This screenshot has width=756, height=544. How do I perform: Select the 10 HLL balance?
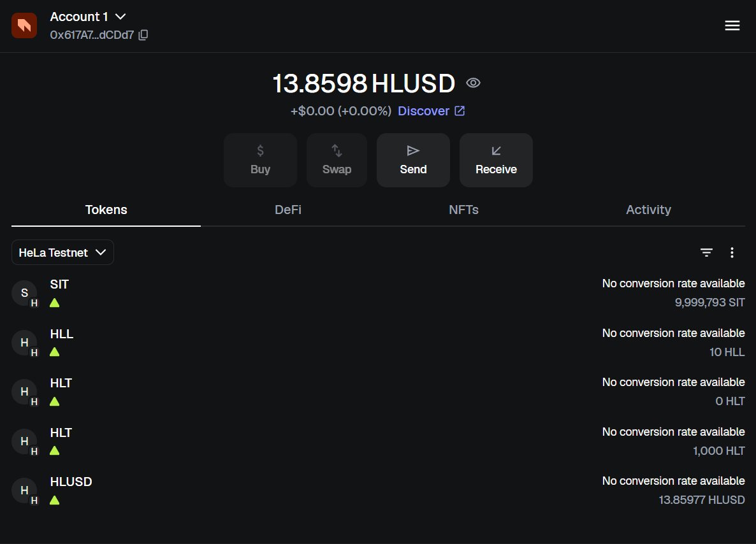(x=727, y=352)
